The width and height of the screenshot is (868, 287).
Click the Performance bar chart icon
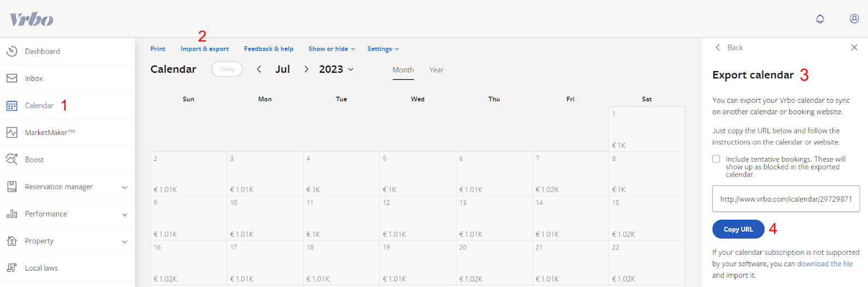click(12, 214)
